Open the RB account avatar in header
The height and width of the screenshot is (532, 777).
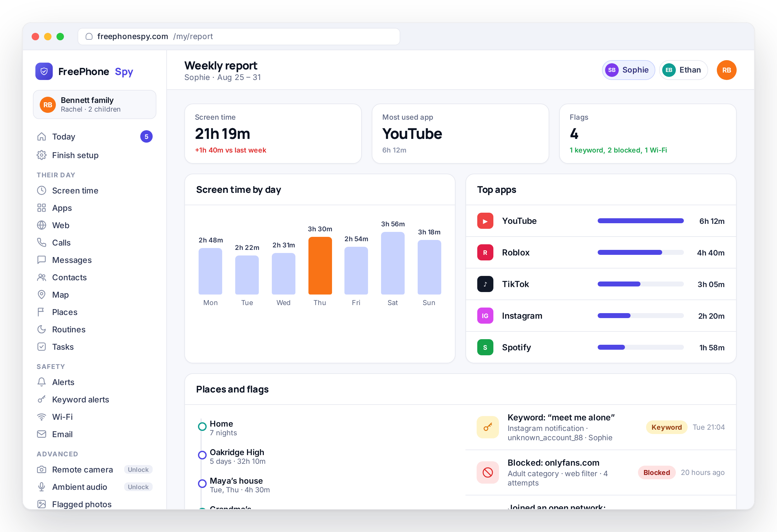(x=726, y=70)
